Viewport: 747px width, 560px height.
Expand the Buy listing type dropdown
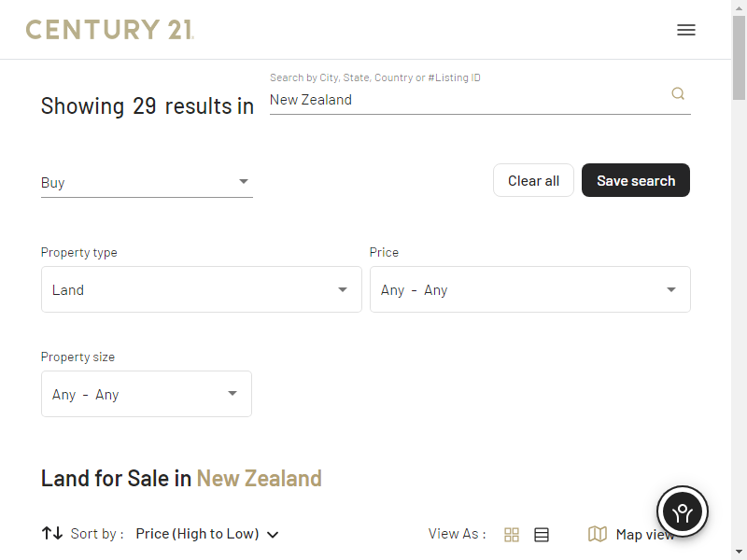[x=147, y=183]
